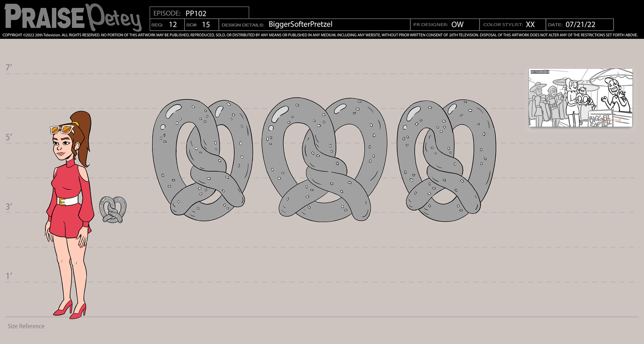Click PR designer initials OW

click(x=457, y=24)
